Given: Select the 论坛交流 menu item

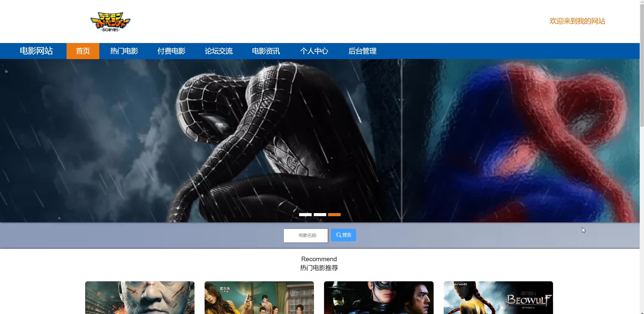Looking at the screenshot, I should (219, 51).
